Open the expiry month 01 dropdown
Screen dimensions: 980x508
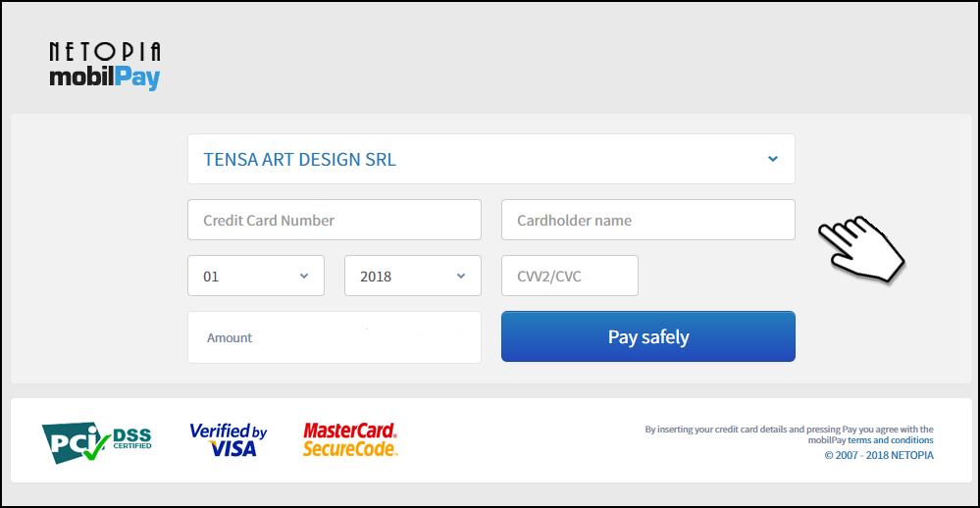pyautogui.click(x=256, y=276)
